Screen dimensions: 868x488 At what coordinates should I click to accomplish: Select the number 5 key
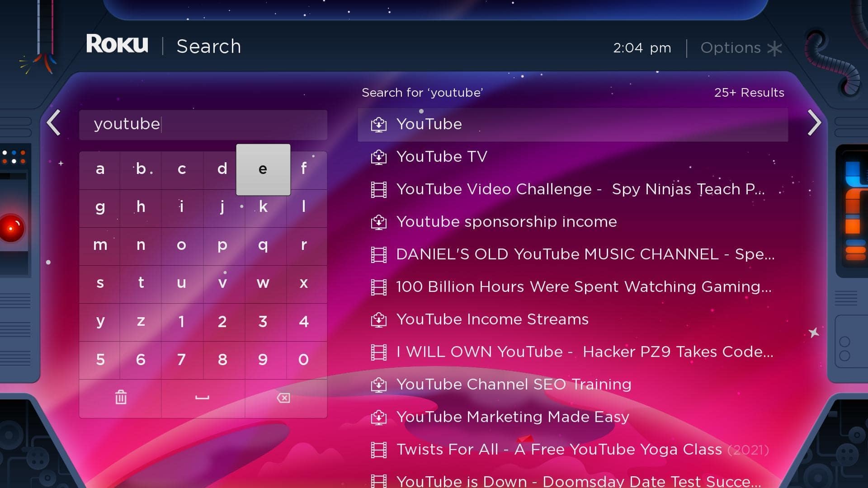click(x=100, y=360)
